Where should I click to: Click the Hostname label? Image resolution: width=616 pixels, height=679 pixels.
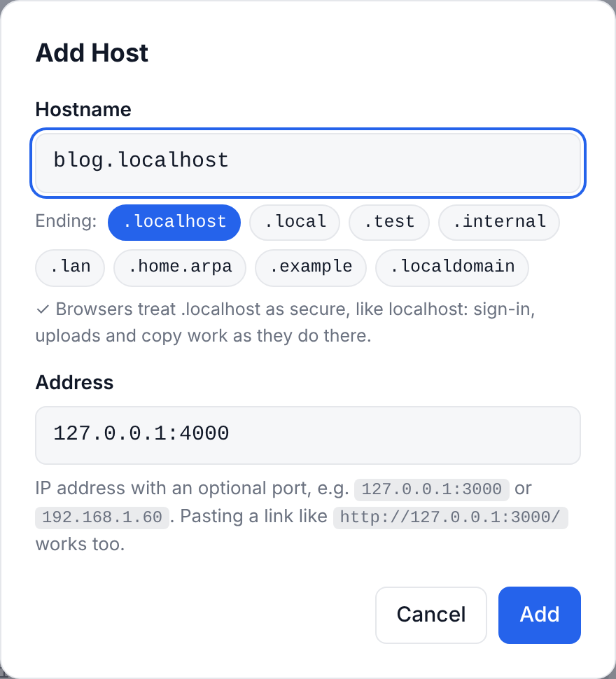pos(83,109)
